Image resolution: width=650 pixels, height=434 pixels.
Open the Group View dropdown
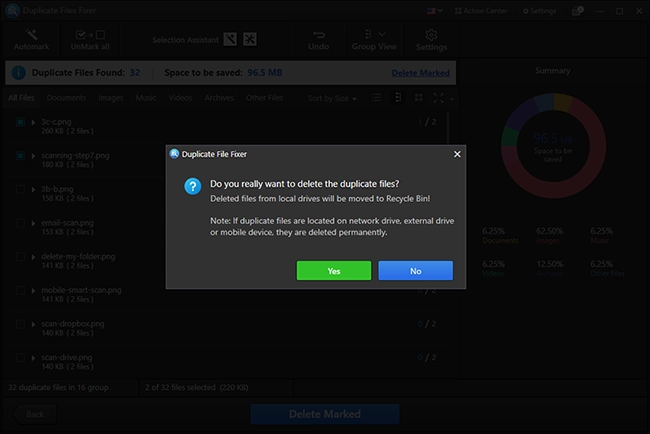374,40
